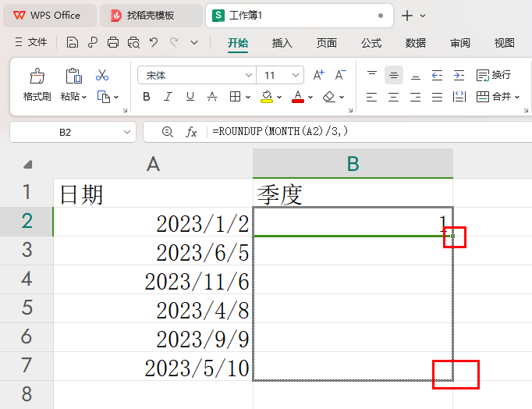Click the Paste clipboard icon
This screenshot has width=532, height=409.
73,76
